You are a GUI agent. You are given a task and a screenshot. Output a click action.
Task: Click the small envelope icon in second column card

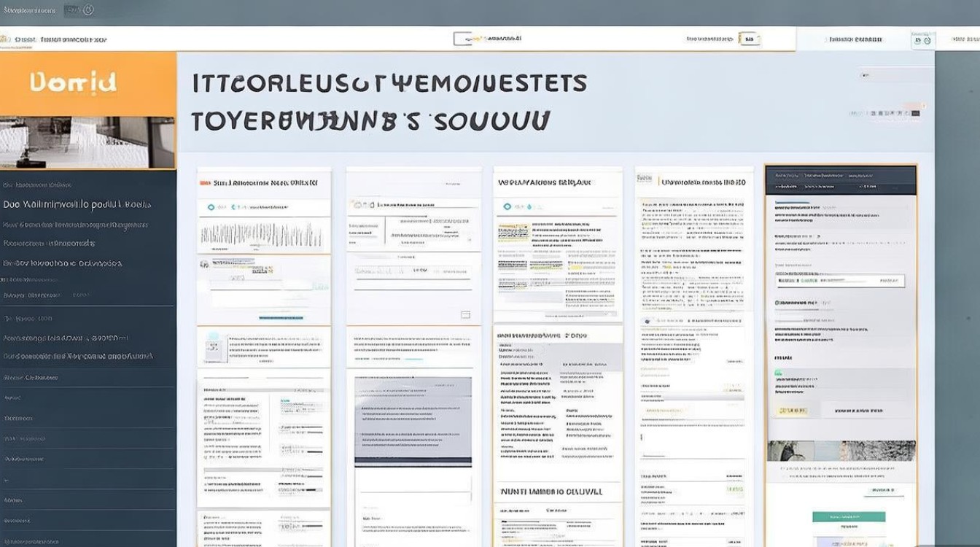(x=465, y=314)
